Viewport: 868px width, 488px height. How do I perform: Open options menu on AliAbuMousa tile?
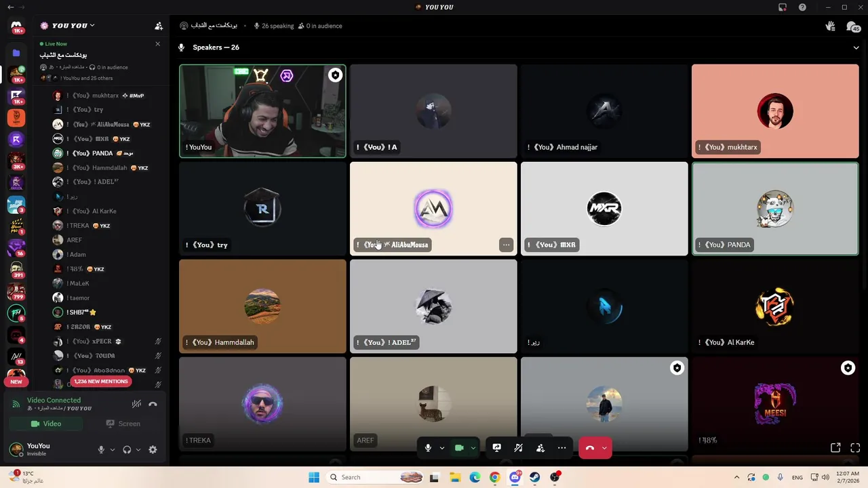pos(506,245)
